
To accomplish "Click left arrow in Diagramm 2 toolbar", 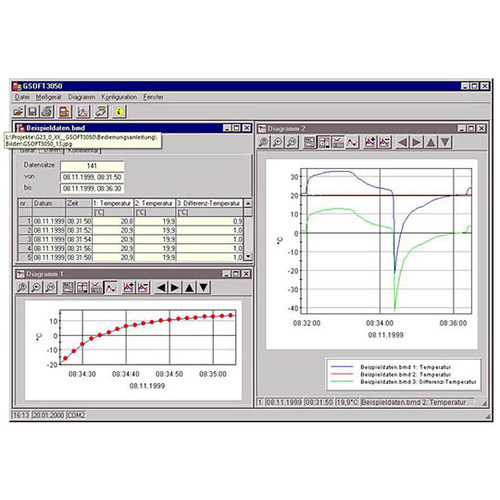I will point(403,142).
